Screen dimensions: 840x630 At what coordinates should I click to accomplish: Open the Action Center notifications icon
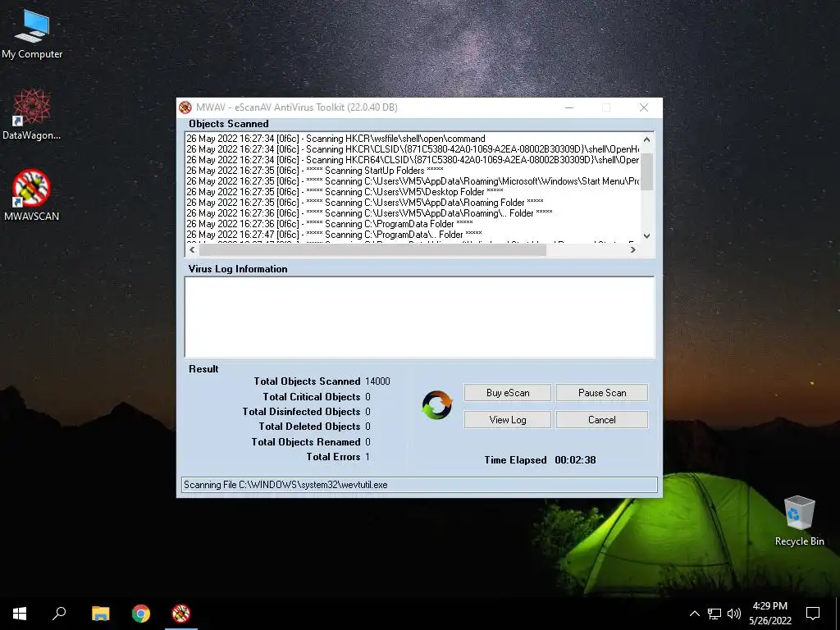point(813,614)
